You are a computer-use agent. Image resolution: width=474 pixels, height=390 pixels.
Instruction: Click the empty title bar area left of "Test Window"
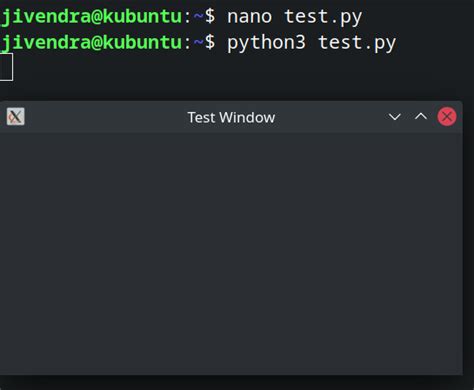[105, 117]
